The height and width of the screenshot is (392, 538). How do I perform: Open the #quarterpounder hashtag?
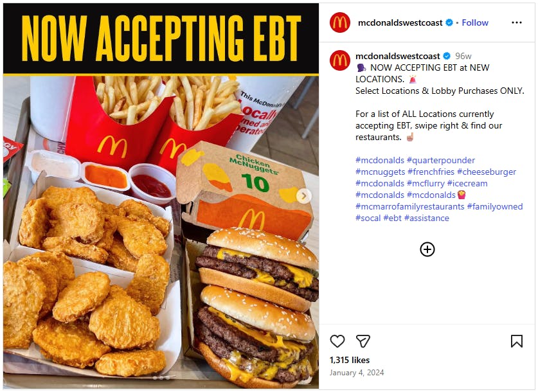click(440, 160)
